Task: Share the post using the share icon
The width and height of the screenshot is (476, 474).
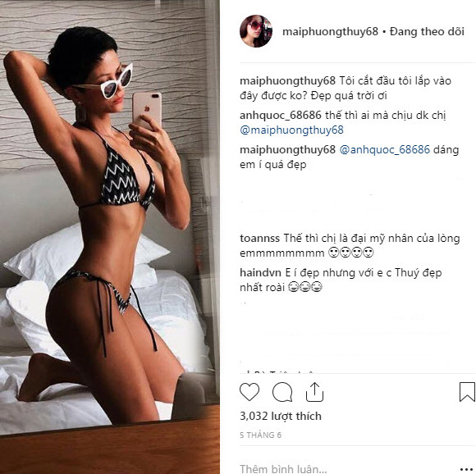Action: [x=314, y=392]
